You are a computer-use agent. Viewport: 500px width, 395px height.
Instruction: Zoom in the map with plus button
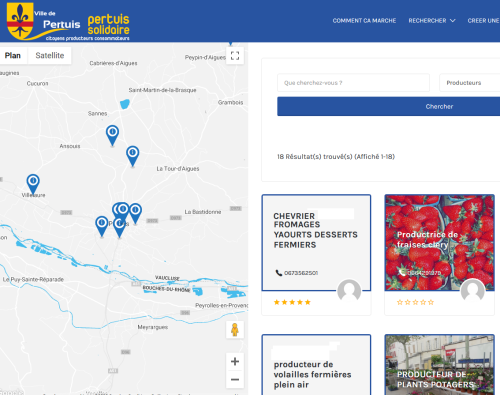(235, 361)
